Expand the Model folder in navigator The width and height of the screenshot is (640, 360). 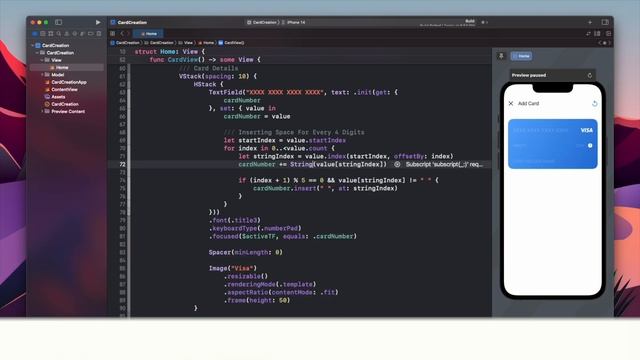coord(42,75)
